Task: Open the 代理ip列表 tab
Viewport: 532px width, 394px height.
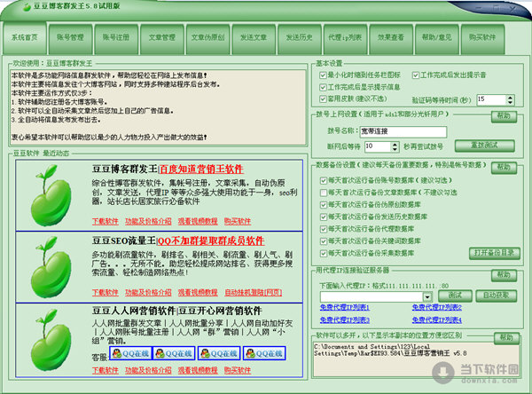Action: [x=344, y=38]
